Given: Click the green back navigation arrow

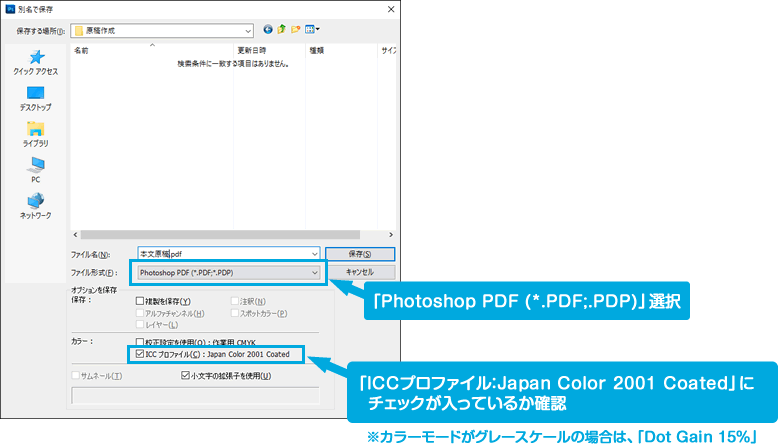Looking at the screenshot, I should coord(268,30).
